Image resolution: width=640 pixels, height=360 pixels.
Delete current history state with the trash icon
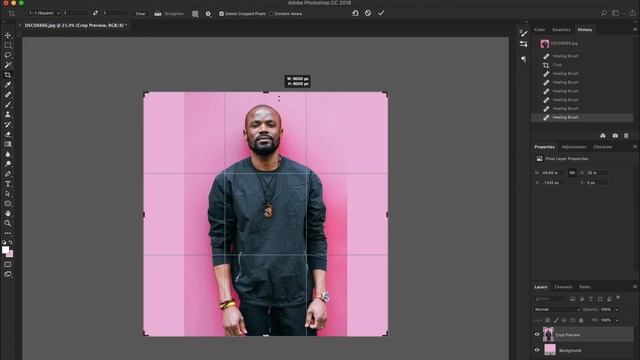626,136
